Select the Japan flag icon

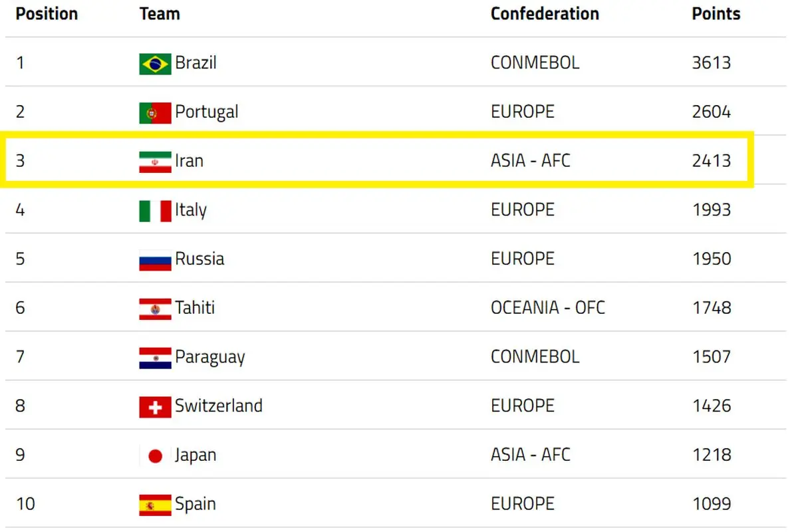coord(155,456)
